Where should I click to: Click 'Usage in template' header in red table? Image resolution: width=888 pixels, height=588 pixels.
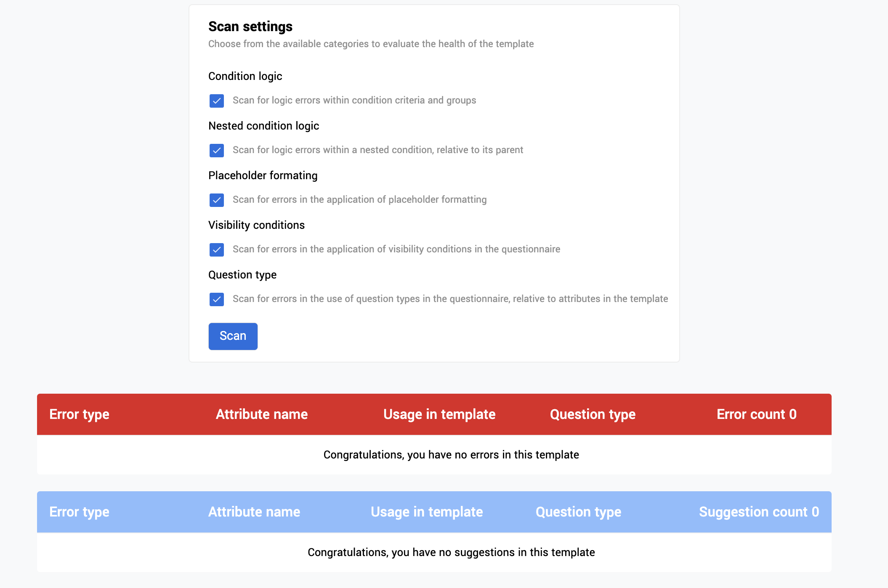click(x=439, y=414)
